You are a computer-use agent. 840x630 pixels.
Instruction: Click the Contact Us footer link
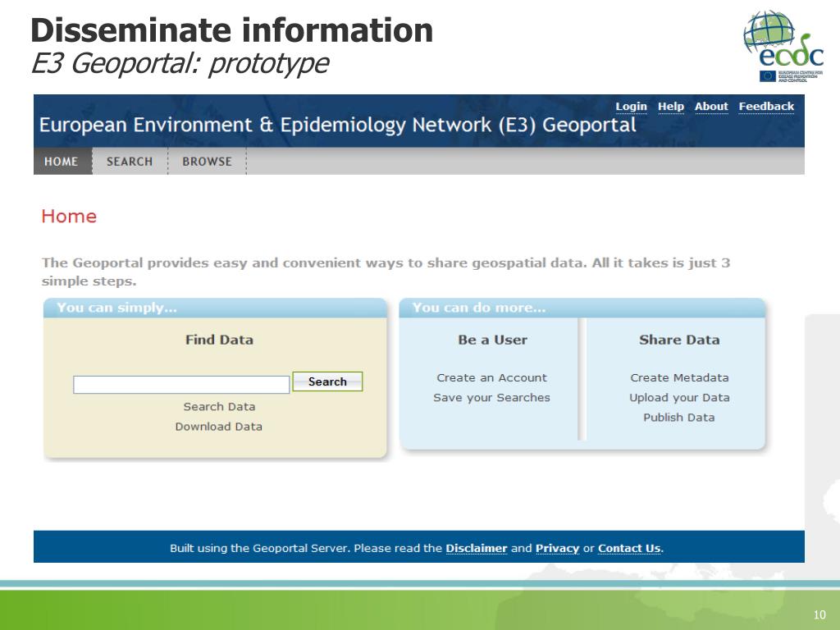pos(629,548)
